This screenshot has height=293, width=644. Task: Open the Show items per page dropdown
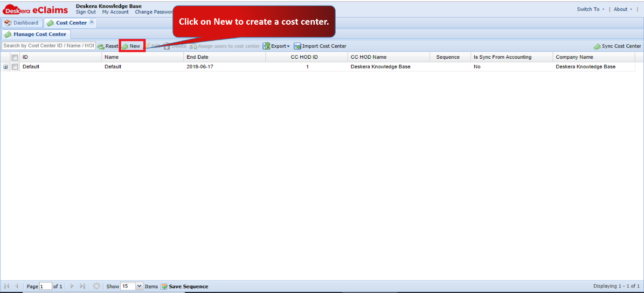[x=139, y=286]
